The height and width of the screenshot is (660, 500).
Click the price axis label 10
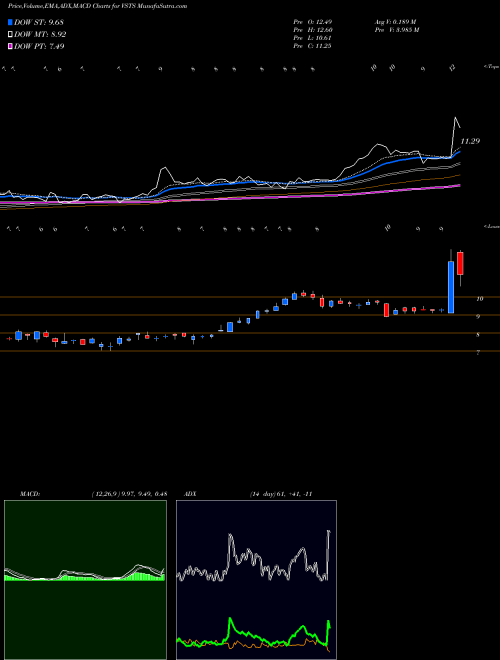[x=479, y=299]
